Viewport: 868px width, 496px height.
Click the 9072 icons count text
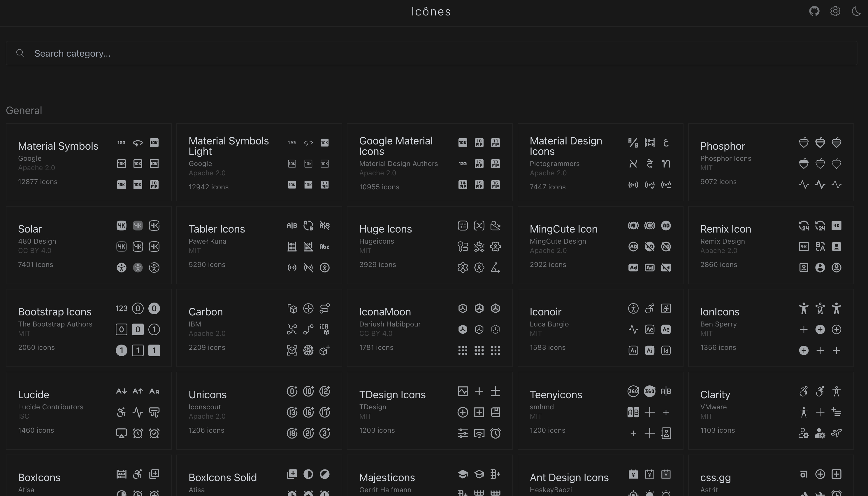click(718, 181)
